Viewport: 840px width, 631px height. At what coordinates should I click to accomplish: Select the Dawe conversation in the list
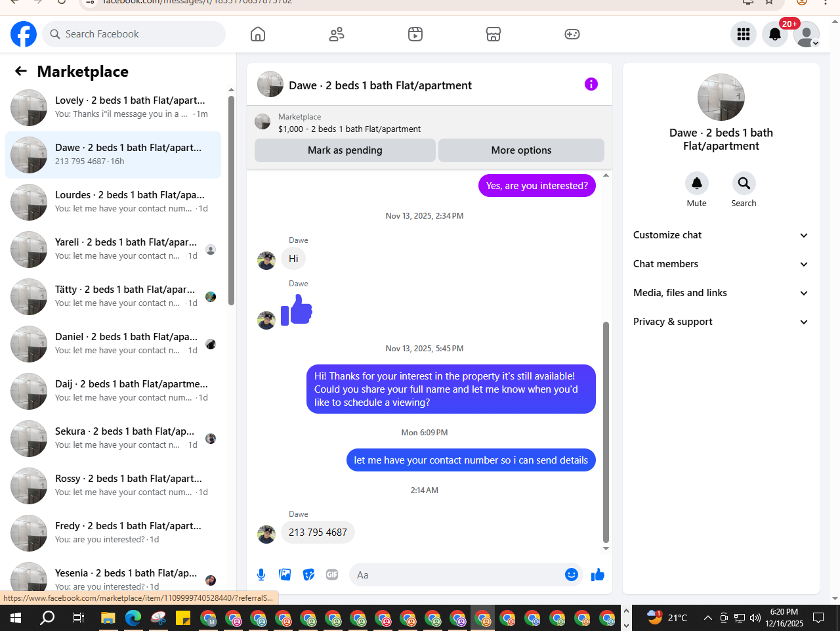click(113, 155)
